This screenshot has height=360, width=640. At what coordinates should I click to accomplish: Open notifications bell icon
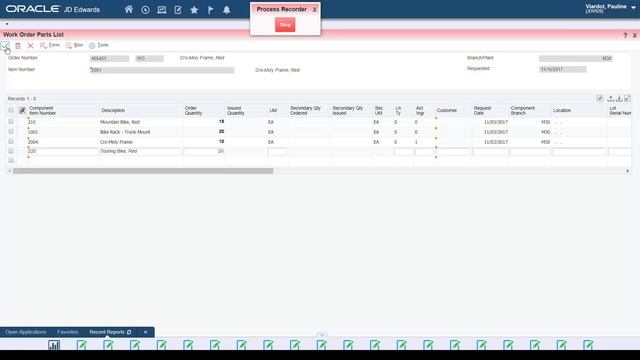coord(227,10)
